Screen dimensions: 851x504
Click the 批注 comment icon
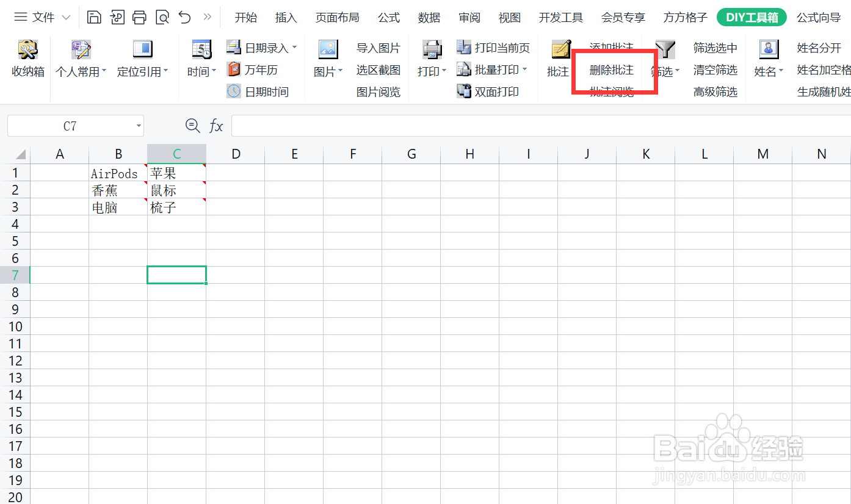coord(560,50)
